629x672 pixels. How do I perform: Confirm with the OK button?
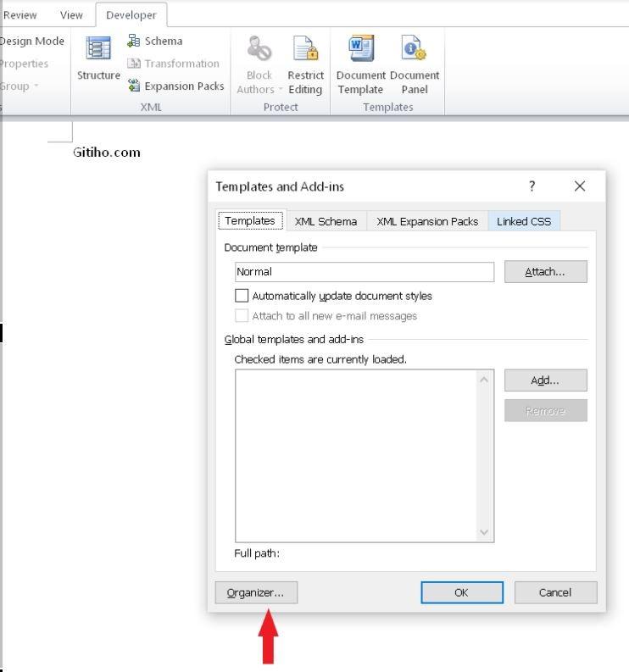462,592
